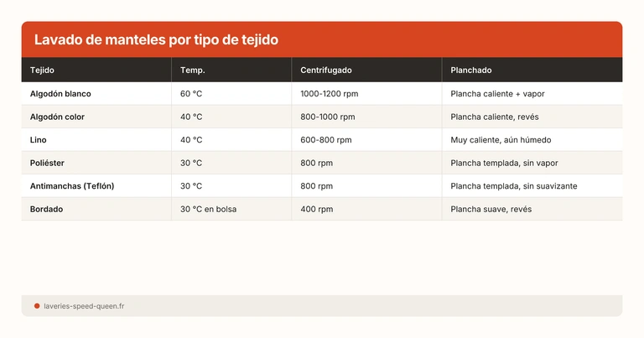Click the Temp. column header
This screenshot has height=338, width=644.
tap(192, 70)
